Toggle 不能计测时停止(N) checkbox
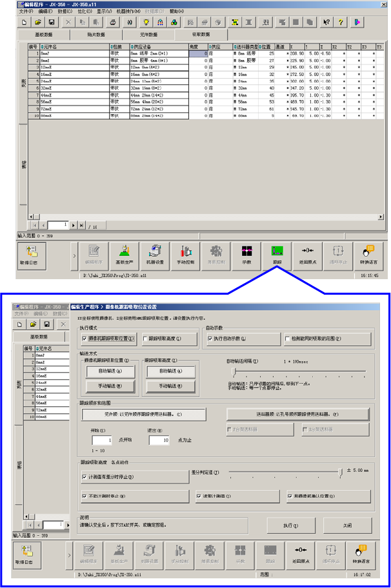Viewport: 391px width, 588px height. click(85, 496)
